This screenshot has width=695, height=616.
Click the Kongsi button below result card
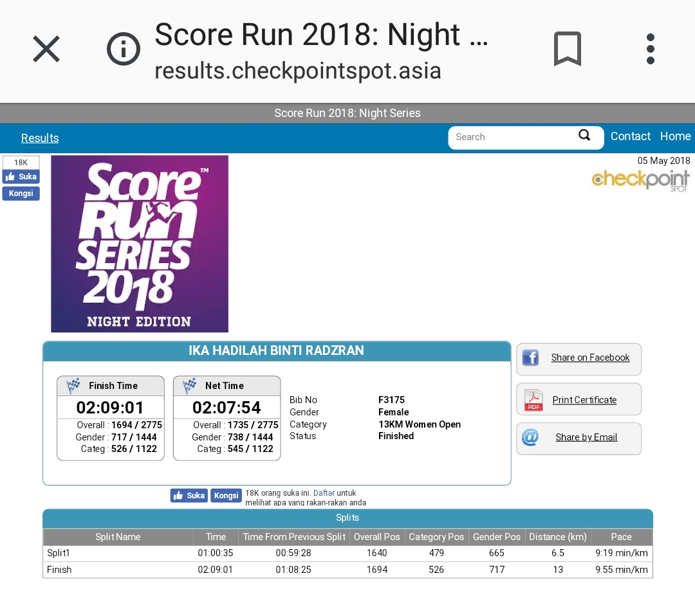[x=226, y=496]
